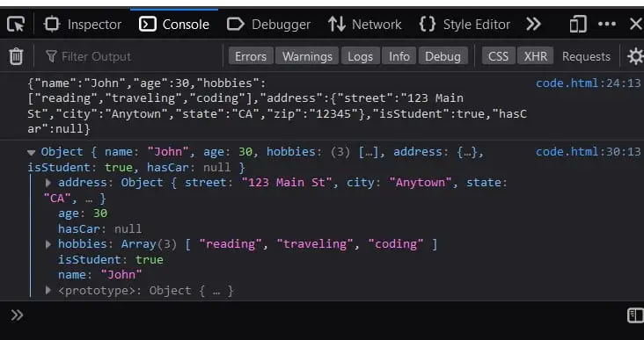
Task: Toggle the Info filter
Action: click(399, 56)
